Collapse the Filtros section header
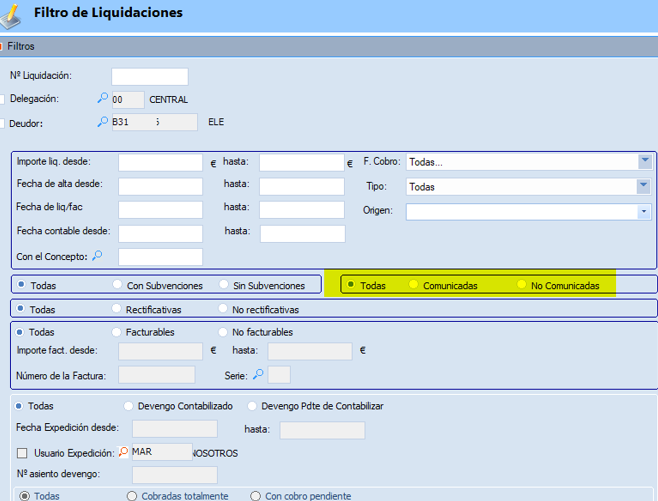Screen dimensions: 658x501 [4, 46]
